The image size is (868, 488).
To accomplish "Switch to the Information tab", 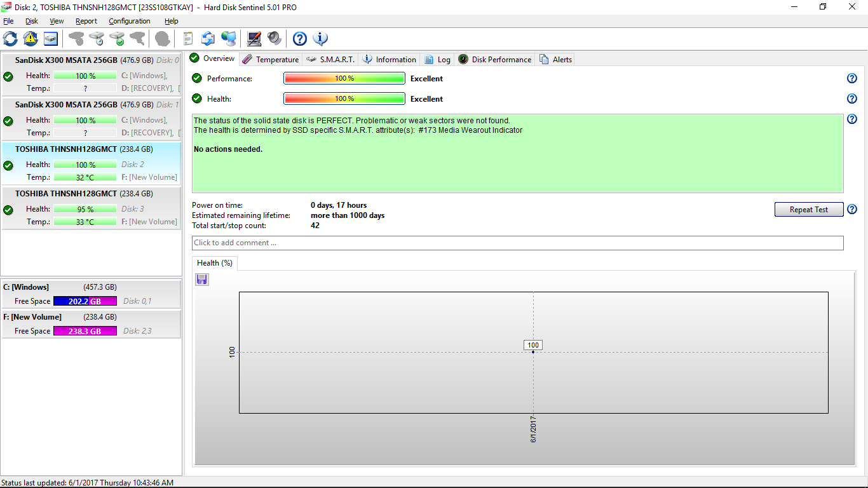I will tap(389, 59).
